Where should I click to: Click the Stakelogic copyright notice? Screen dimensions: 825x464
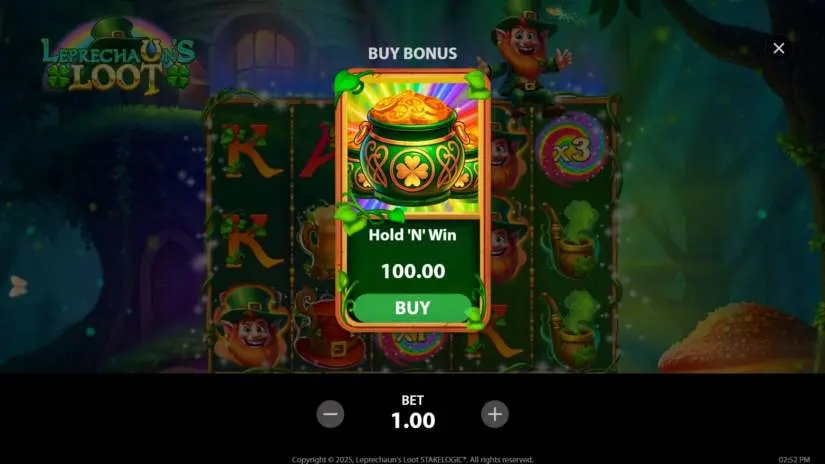412,459
